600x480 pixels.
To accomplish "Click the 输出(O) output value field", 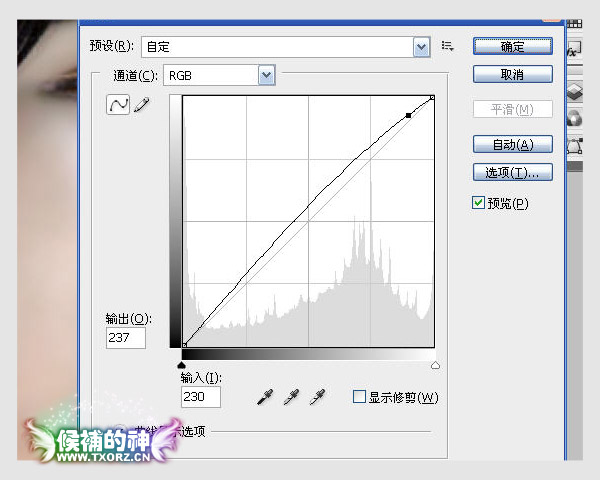I will pos(126,338).
